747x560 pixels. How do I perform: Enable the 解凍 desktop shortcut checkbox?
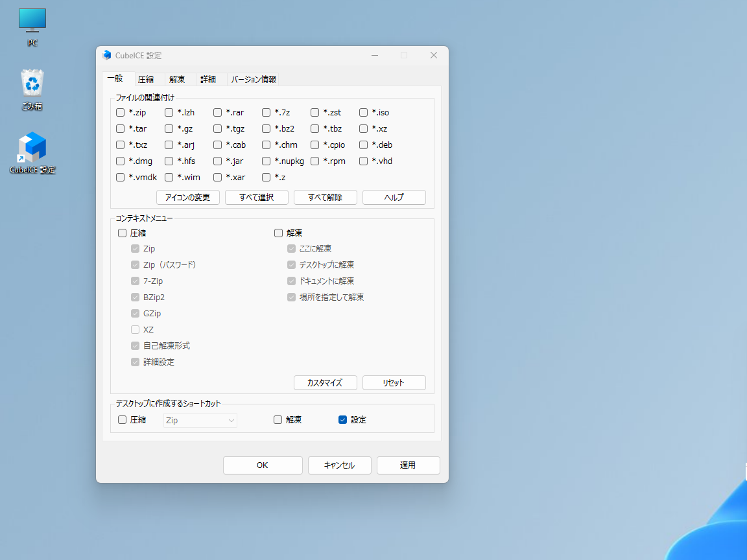coord(278,419)
